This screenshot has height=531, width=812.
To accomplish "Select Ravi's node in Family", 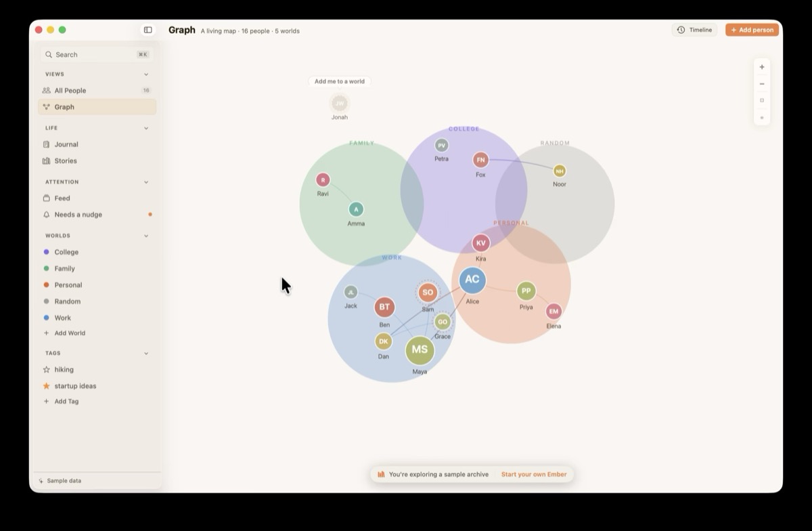I will (323, 179).
